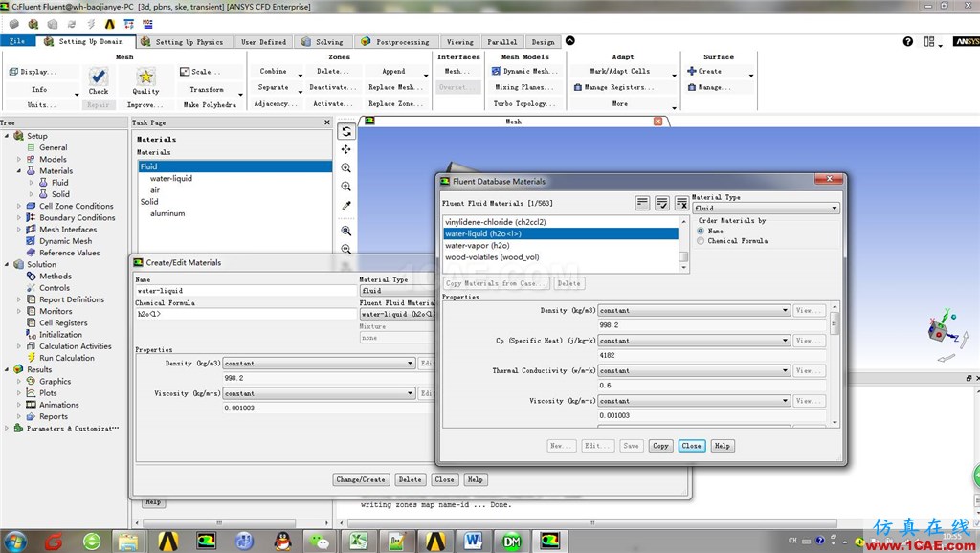Click the Windows Start button
The width and height of the screenshot is (980, 553).
(x=15, y=542)
